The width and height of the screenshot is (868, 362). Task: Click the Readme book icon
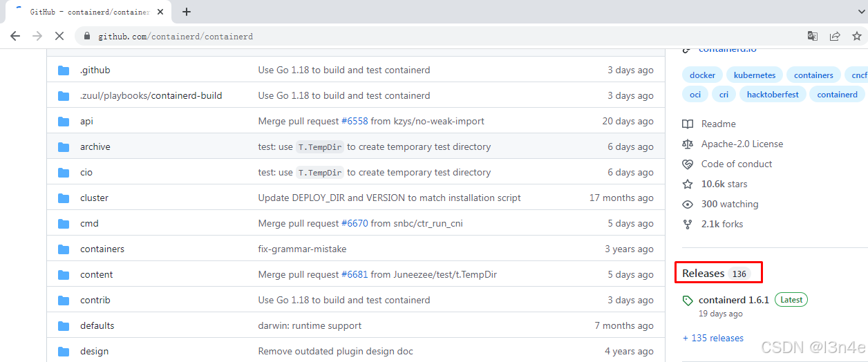[688, 124]
